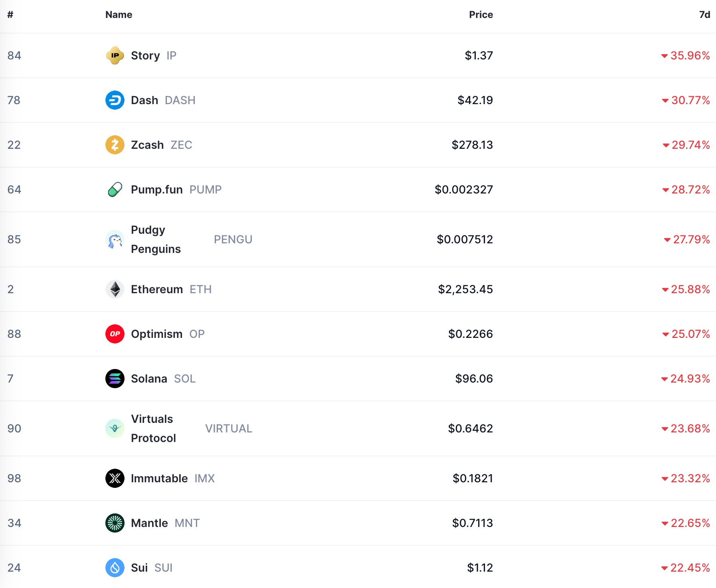Click the Story IP coin logo
The height and width of the screenshot is (588, 716).
pyautogui.click(x=115, y=55)
